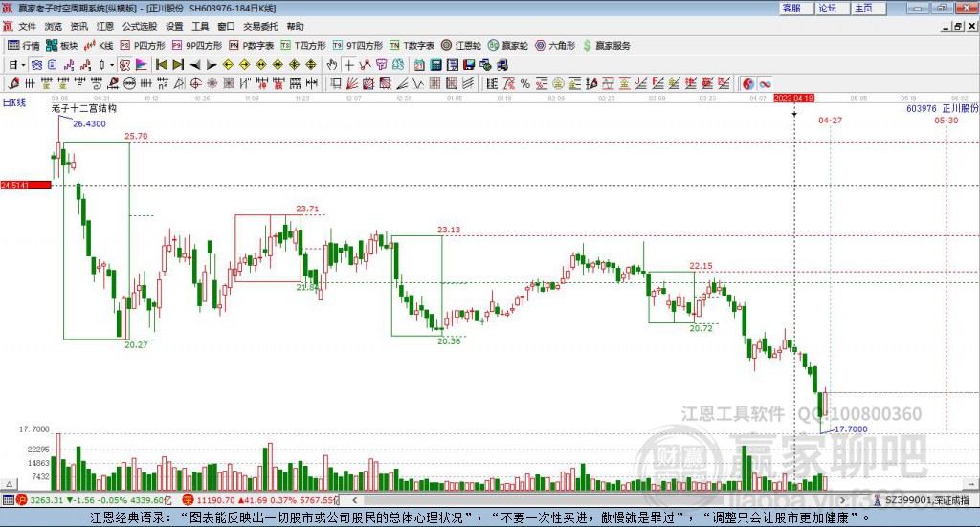Toggle the crosshair cursor tool
Screen dimensions: 980x527
tap(348, 65)
